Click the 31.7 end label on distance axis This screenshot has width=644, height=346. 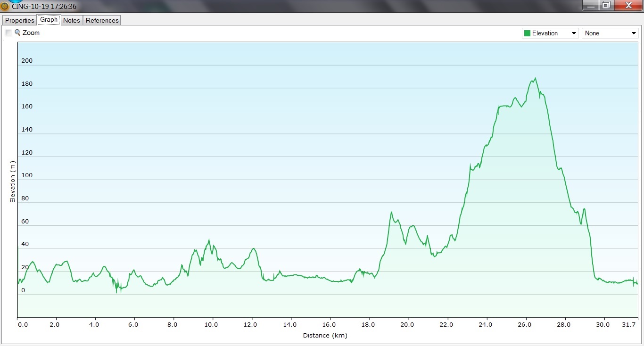click(631, 324)
